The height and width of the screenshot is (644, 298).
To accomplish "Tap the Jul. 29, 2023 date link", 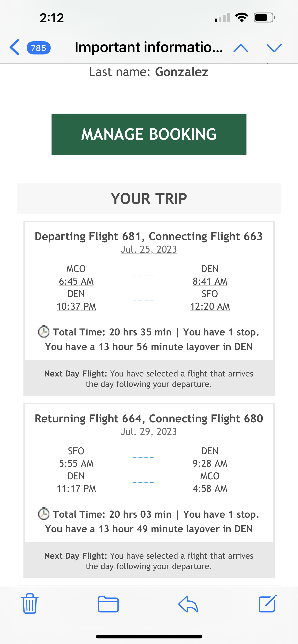I will (x=149, y=432).
